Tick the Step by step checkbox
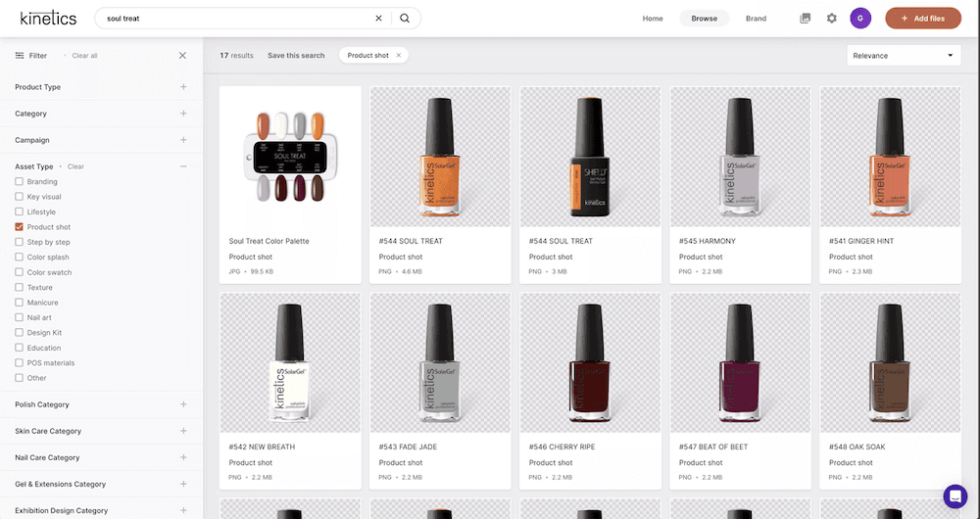Image resolution: width=980 pixels, height=519 pixels. [x=20, y=242]
